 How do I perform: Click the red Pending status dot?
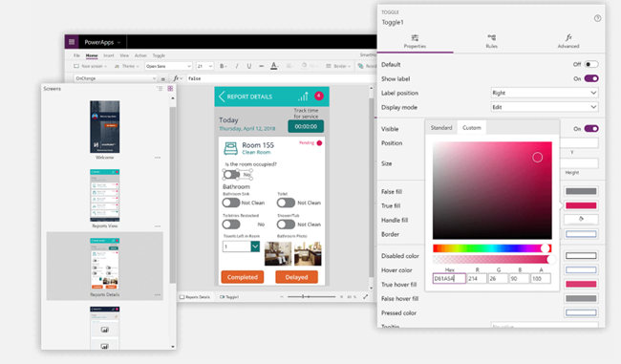click(x=319, y=143)
